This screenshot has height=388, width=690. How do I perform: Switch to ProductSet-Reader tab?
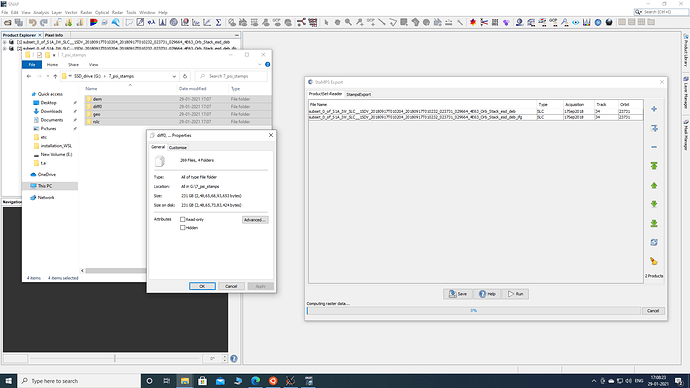[x=325, y=94]
